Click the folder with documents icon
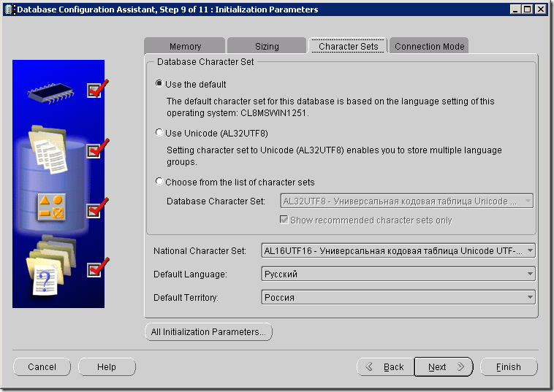This screenshot has width=554, height=392. point(48,149)
